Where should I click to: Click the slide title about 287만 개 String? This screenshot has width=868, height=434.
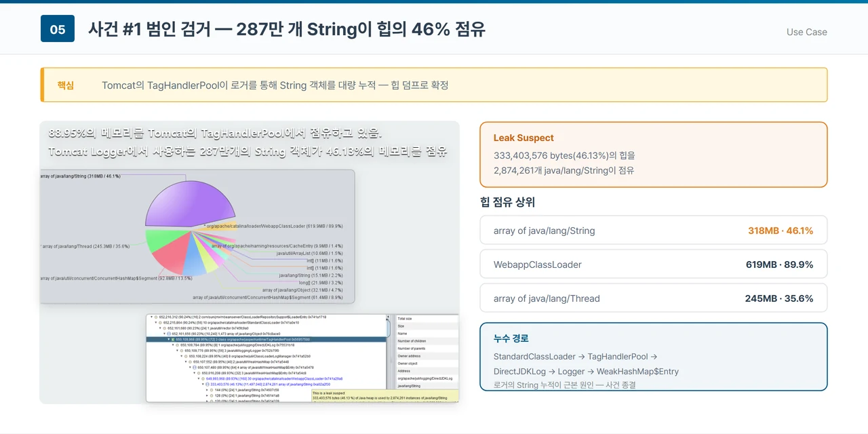click(286, 29)
